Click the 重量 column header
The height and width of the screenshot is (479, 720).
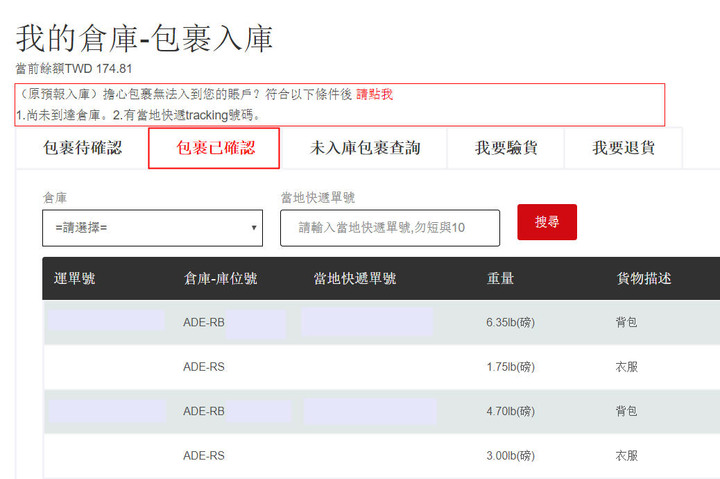point(500,278)
